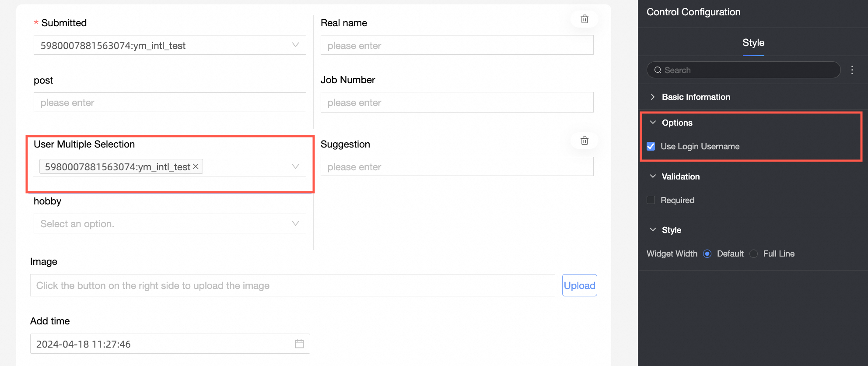The image size is (868, 366).
Task: Click the trash icon beside Suggestion
Action: click(x=584, y=141)
